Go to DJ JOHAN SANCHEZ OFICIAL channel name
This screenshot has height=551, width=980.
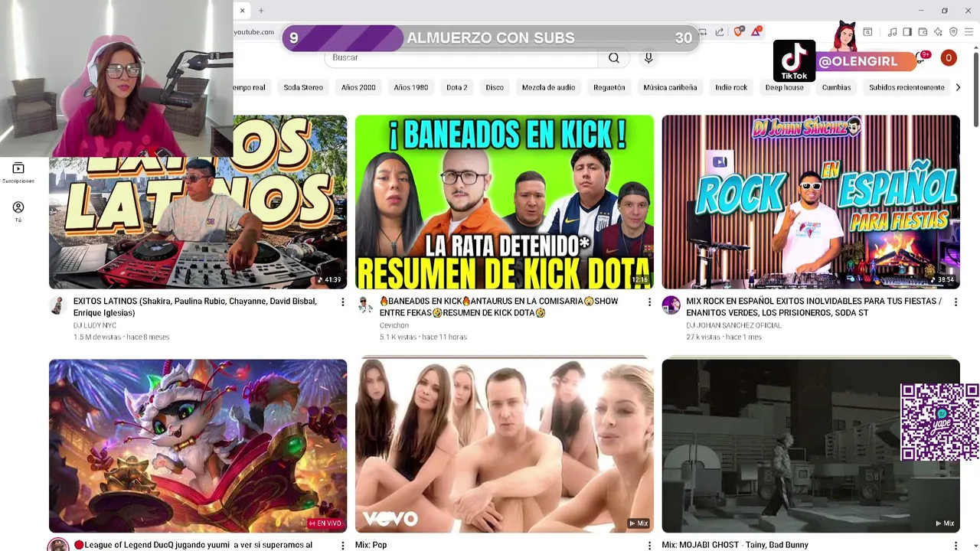[733, 325]
